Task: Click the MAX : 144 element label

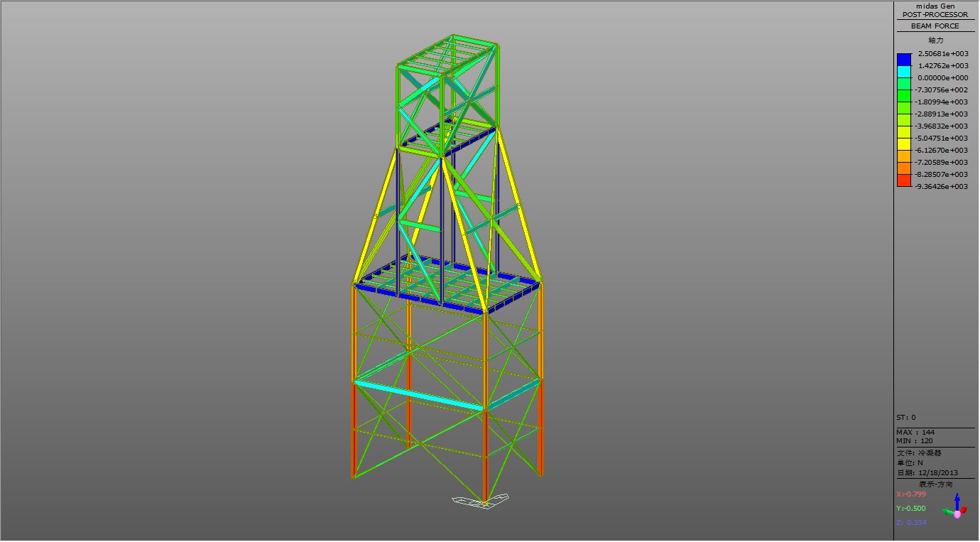Action: pos(915,433)
